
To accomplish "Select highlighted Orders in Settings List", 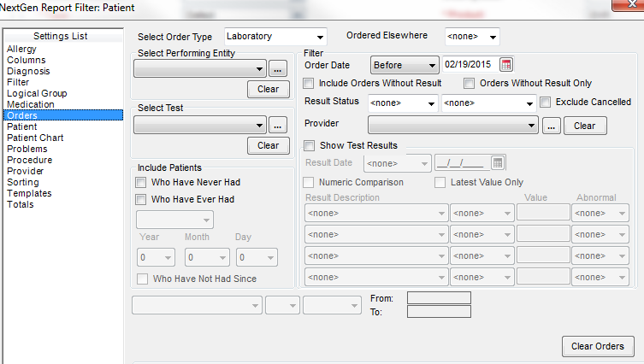I will (63, 115).
